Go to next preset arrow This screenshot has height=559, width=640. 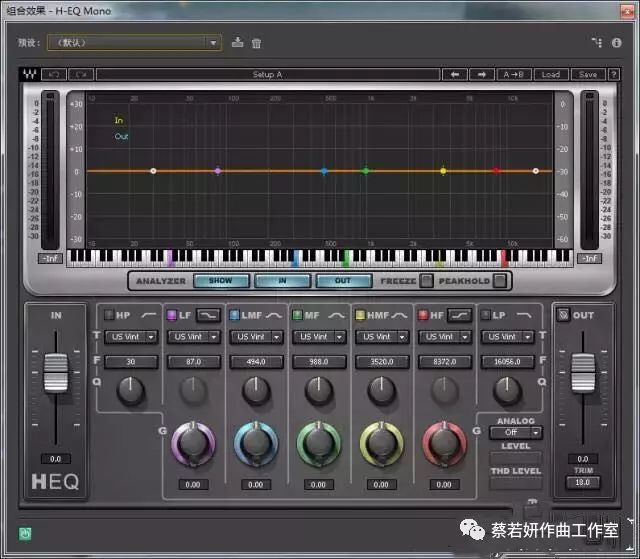(482, 75)
